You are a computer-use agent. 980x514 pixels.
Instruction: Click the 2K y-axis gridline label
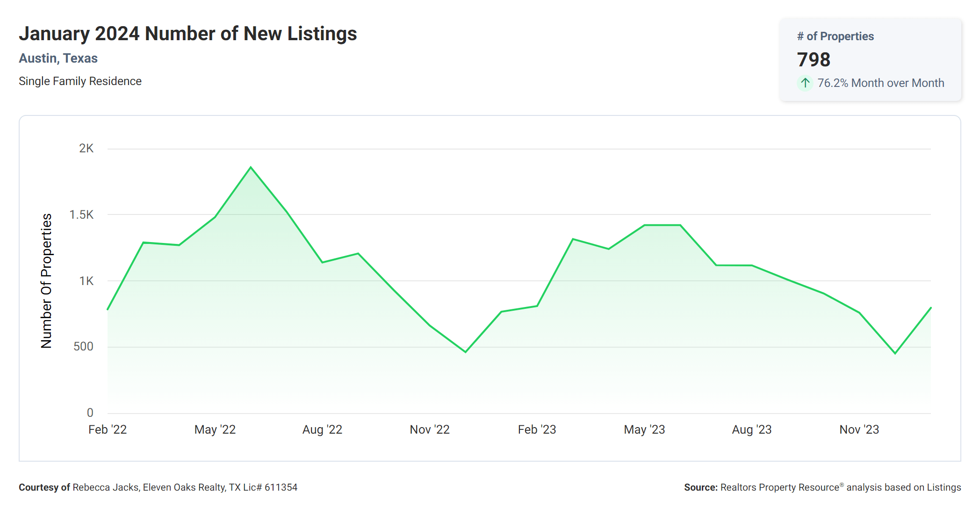pos(86,149)
